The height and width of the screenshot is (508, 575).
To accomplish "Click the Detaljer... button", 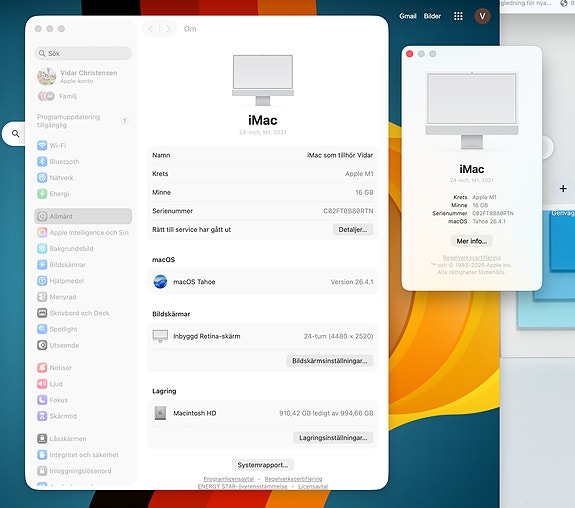I will pos(353,230).
